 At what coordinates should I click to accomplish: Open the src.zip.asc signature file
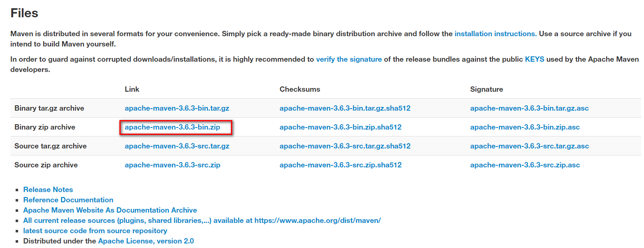point(525,165)
